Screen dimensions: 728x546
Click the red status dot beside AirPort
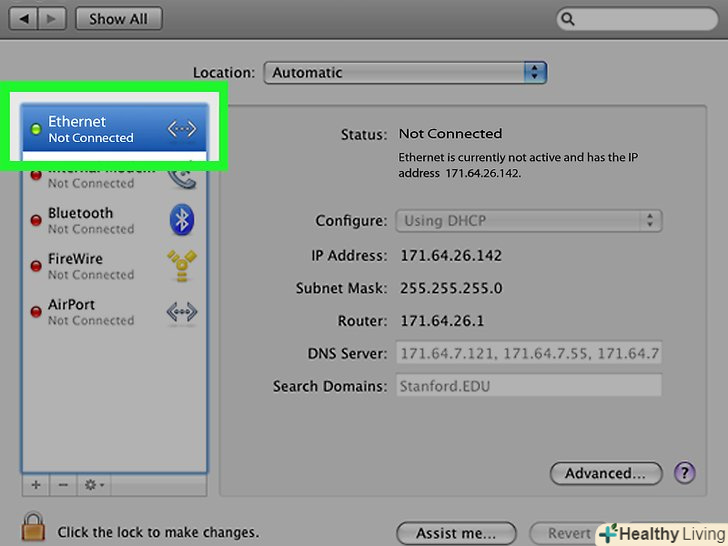(36, 312)
